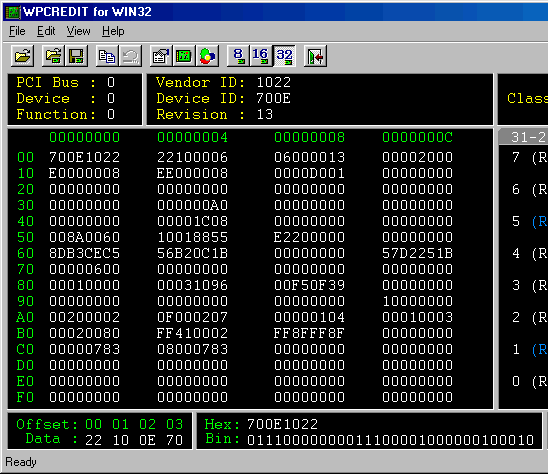548x474 pixels.
Task: Click the open folder toolbar icon
Action: click(x=23, y=56)
